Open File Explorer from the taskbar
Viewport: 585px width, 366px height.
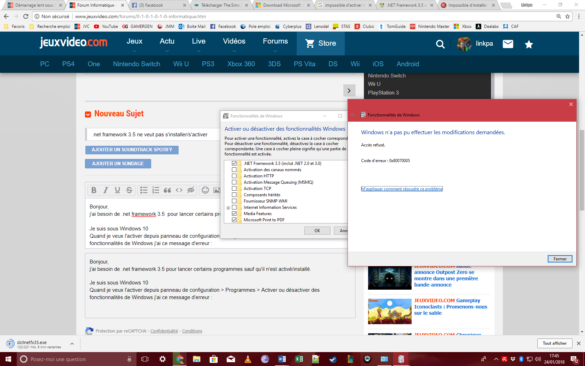tap(197, 359)
